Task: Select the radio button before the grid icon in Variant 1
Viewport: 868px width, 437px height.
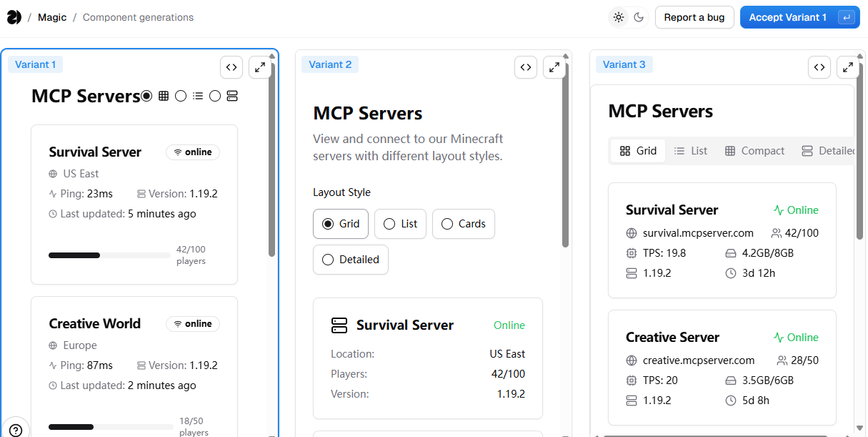Action: click(146, 96)
